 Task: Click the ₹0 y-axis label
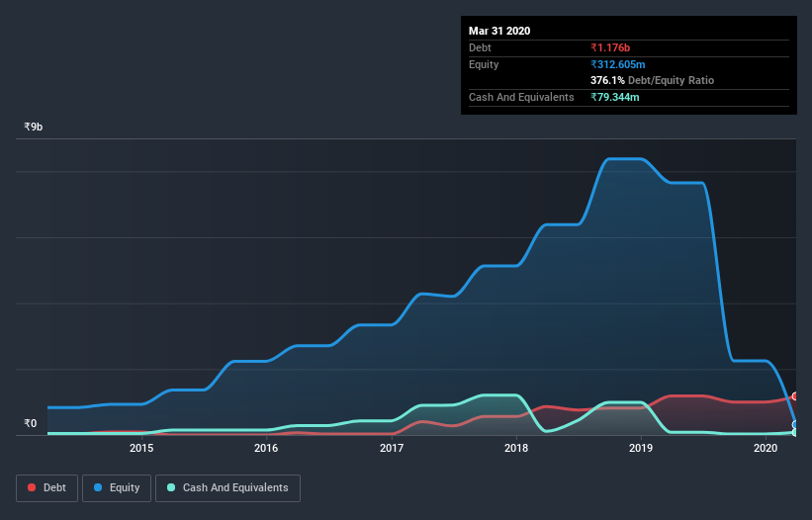tap(31, 423)
